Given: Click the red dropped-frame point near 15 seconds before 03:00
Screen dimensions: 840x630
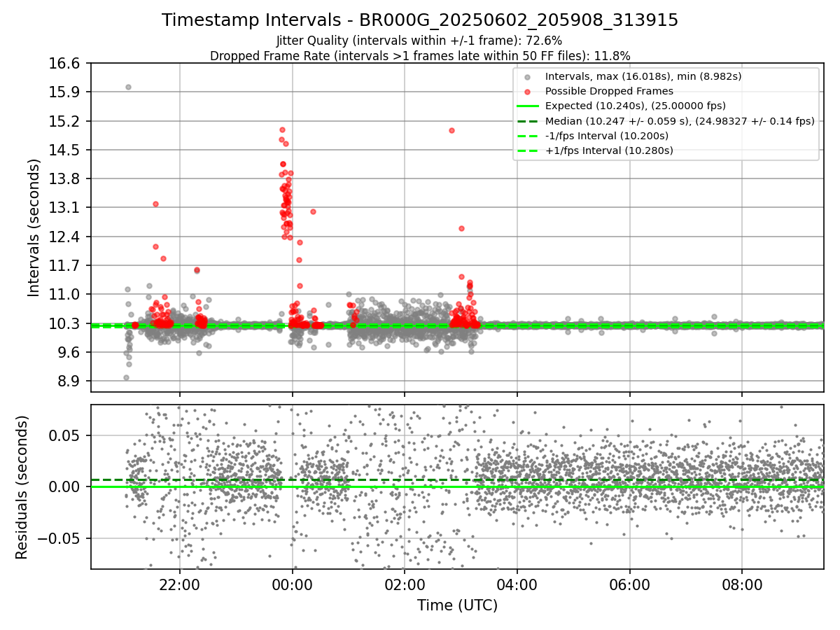Looking at the screenshot, I should (x=451, y=130).
